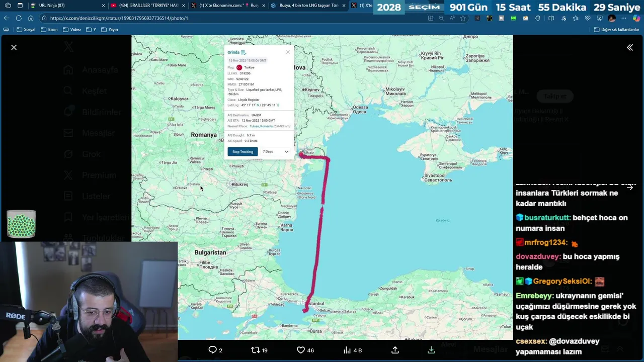Click the notes icon next to Orinda

pos(244,52)
